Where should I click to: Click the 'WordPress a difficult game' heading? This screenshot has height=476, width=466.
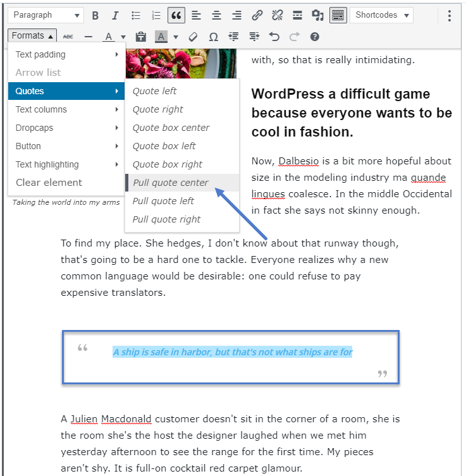pyautogui.click(x=352, y=113)
